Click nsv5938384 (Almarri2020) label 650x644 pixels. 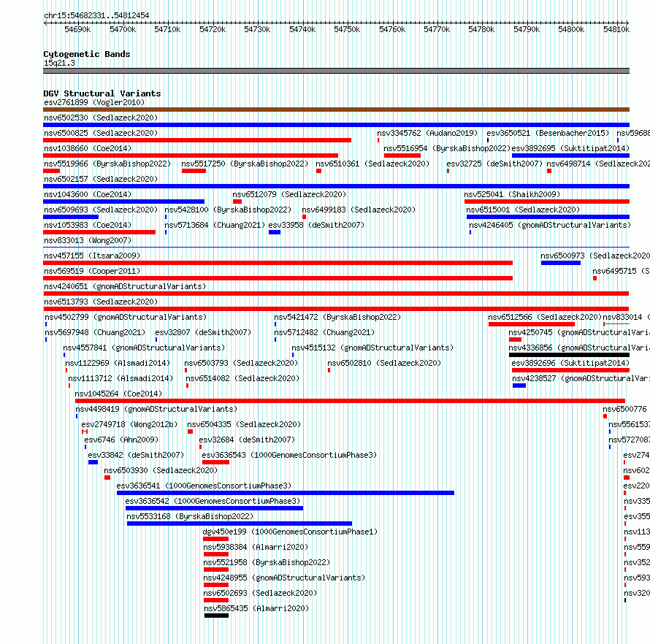tap(256, 547)
